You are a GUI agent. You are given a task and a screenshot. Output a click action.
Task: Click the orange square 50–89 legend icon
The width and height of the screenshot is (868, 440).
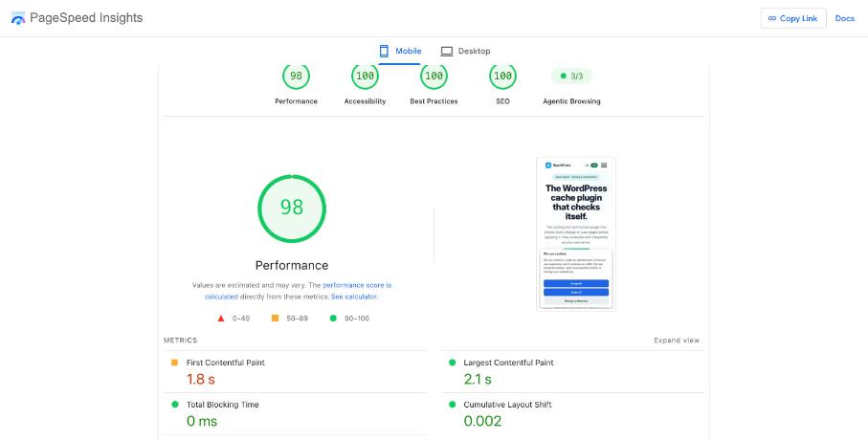pyautogui.click(x=275, y=319)
